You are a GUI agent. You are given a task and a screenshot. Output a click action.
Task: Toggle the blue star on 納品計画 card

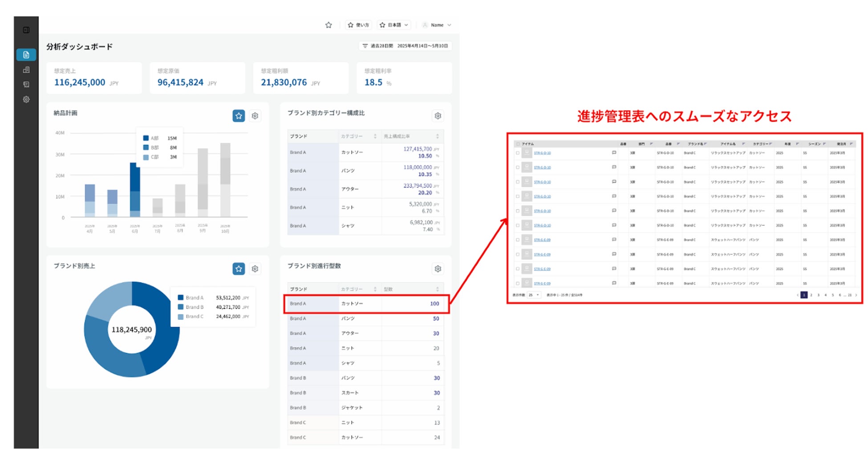pyautogui.click(x=239, y=116)
